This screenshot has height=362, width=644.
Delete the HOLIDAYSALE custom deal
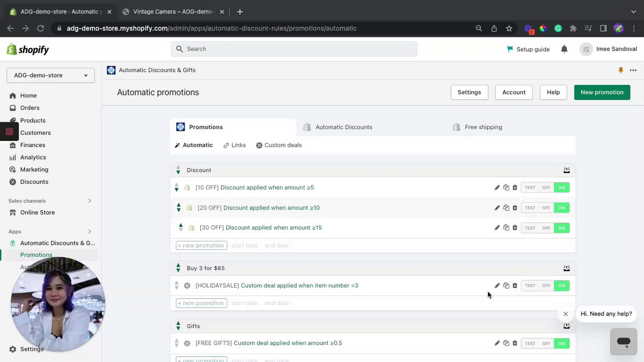(515, 286)
